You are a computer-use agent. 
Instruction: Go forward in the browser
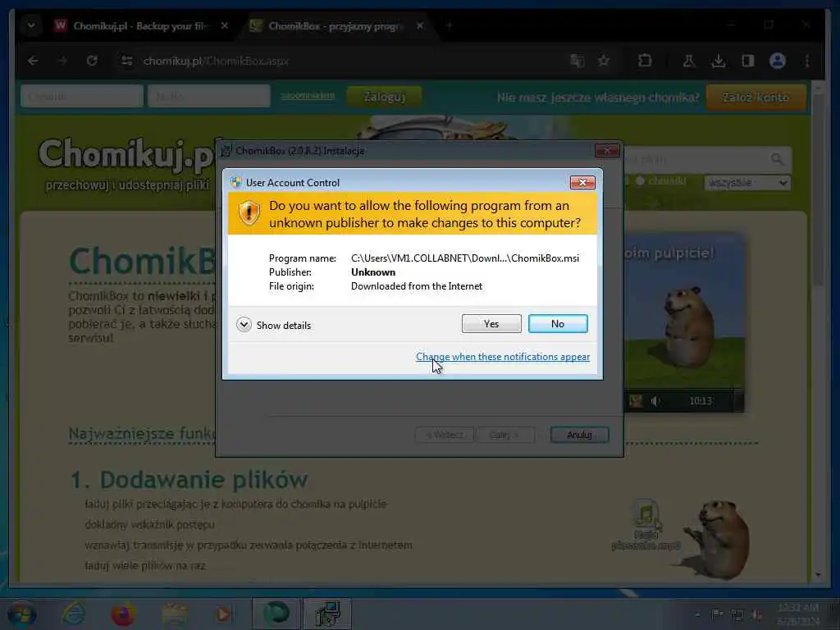[x=62, y=61]
